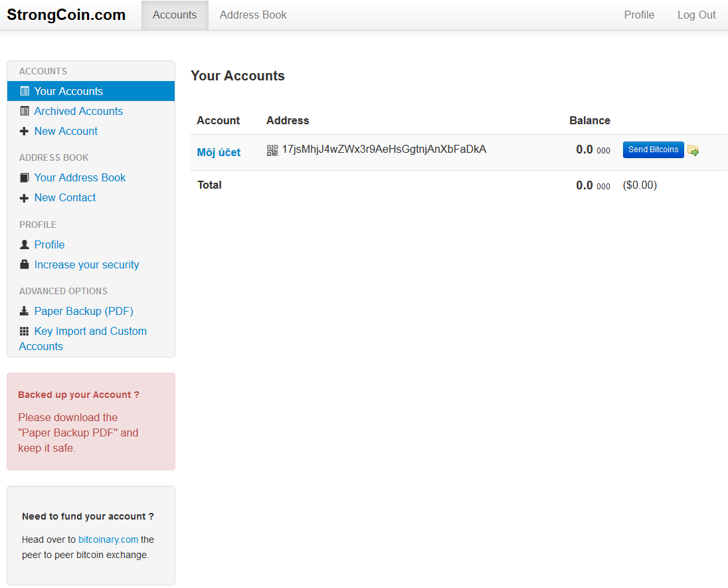Click Log Out in the top bar
This screenshot has width=728, height=588.
point(696,15)
